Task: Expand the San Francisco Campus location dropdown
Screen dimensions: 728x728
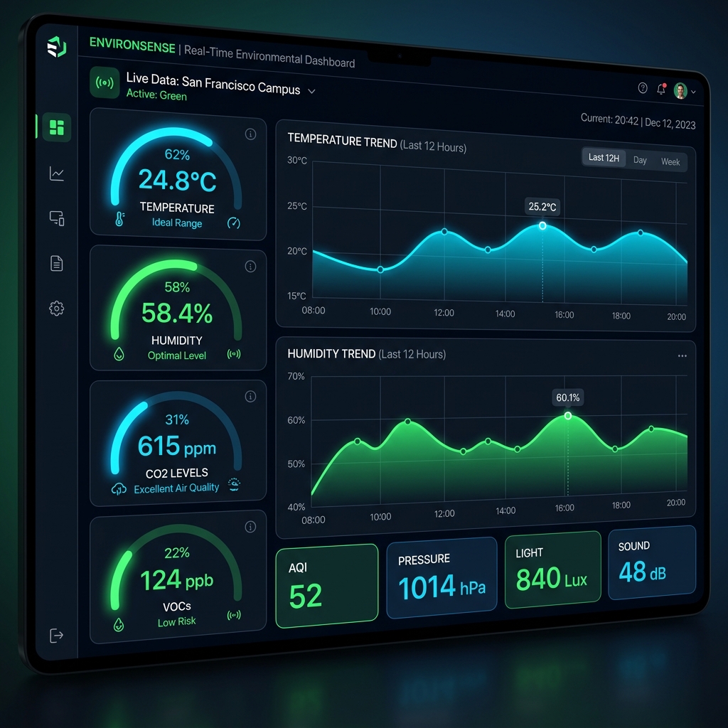Action: click(311, 91)
